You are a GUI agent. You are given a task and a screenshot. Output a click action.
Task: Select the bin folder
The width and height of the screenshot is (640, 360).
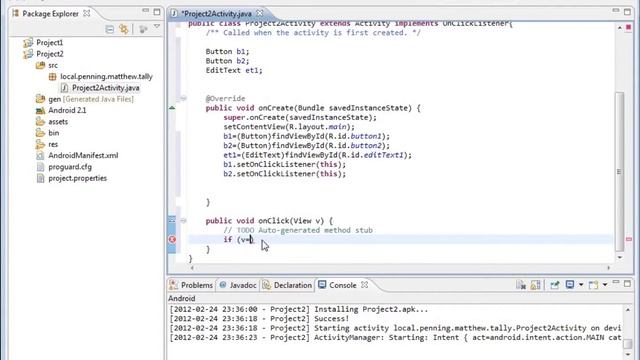(x=53, y=133)
